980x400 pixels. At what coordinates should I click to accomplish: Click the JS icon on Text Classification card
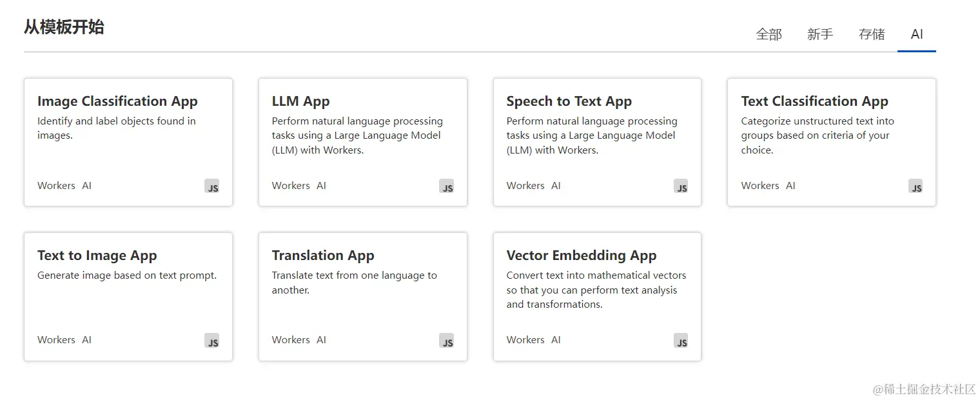[916, 186]
